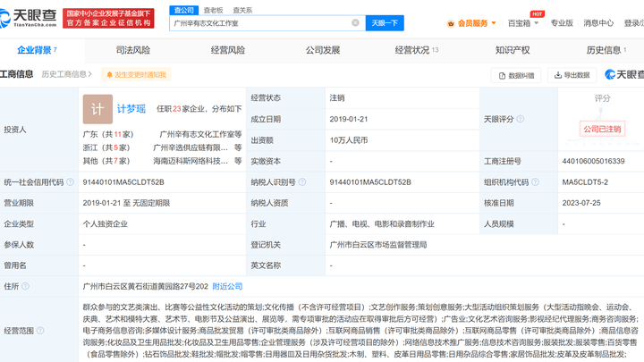Select 核准日期 value 2023-07-25
644x362 pixels.
pyautogui.click(x=581, y=203)
